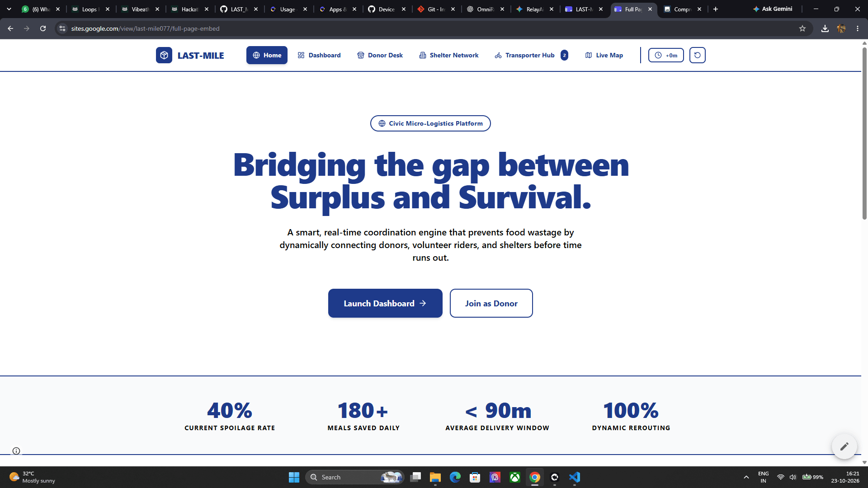Viewport: 868px width, 488px height.
Task: Click the Google Sites info icon
Action: click(16, 451)
